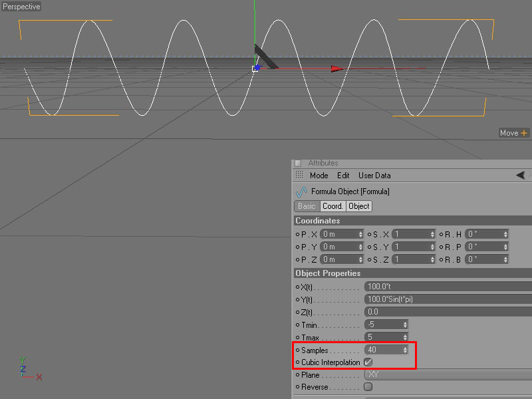Click the Z(t) formula field
This screenshot has width=532, height=399.
pyautogui.click(x=448, y=311)
